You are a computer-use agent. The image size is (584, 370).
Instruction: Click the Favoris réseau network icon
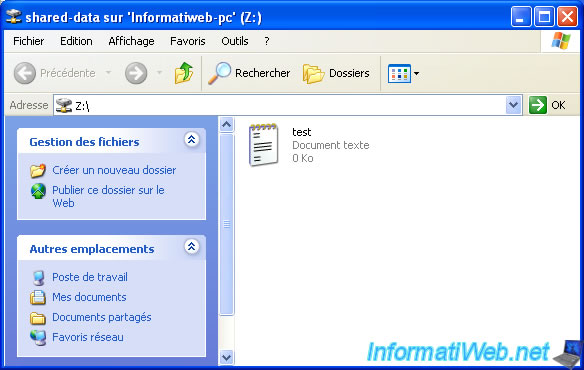38,338
